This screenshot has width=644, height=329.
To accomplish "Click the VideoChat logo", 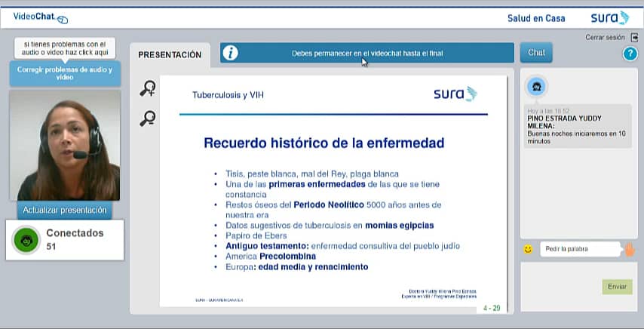I will pyautogui.click(x=40, y=17).
